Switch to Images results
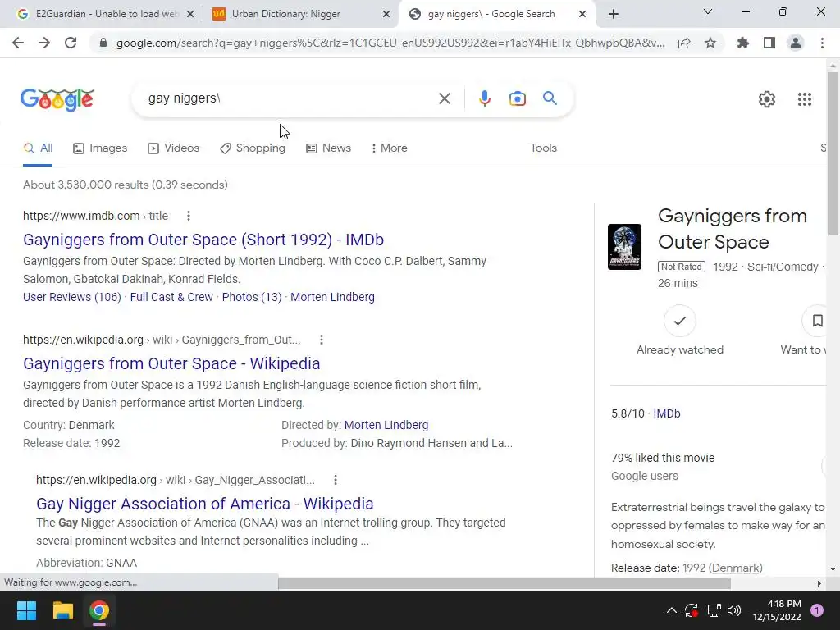The image size is (840, 630). point(100,148)
